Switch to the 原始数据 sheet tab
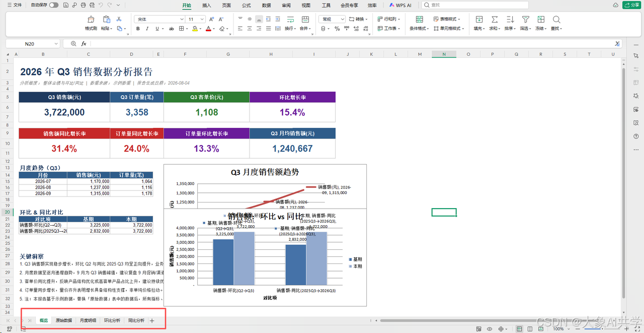 tap(63, 320)
